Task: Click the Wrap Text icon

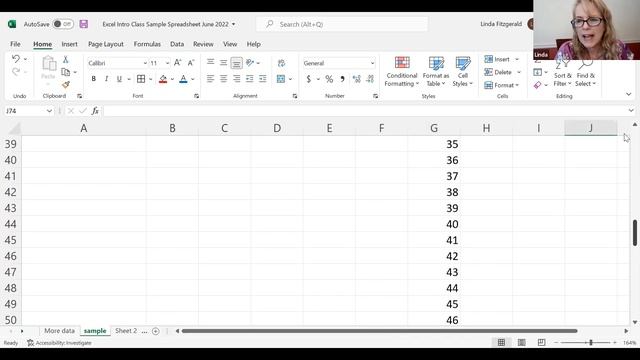Action: [x=281, y=63]
